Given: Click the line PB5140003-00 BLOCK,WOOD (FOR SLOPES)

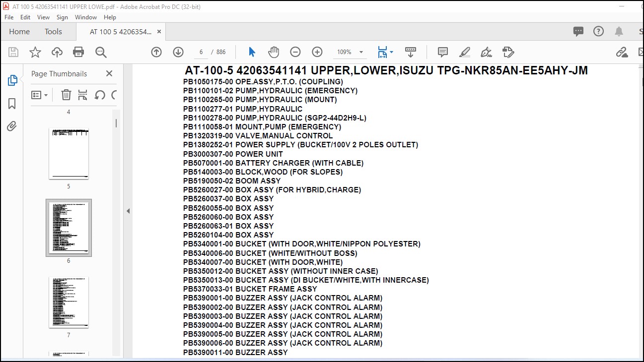Looking at the screenshot, I should pyautogui.click(x=263, y=172).
